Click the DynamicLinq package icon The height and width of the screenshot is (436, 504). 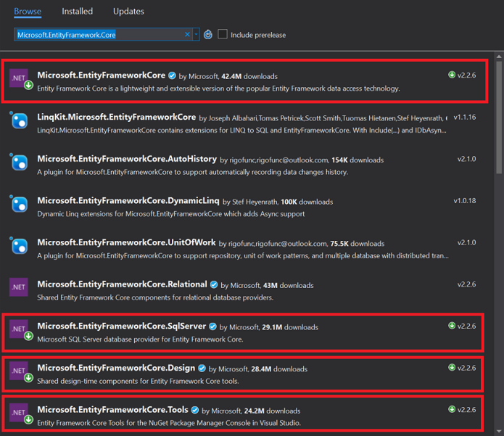(x=19, y=204)
